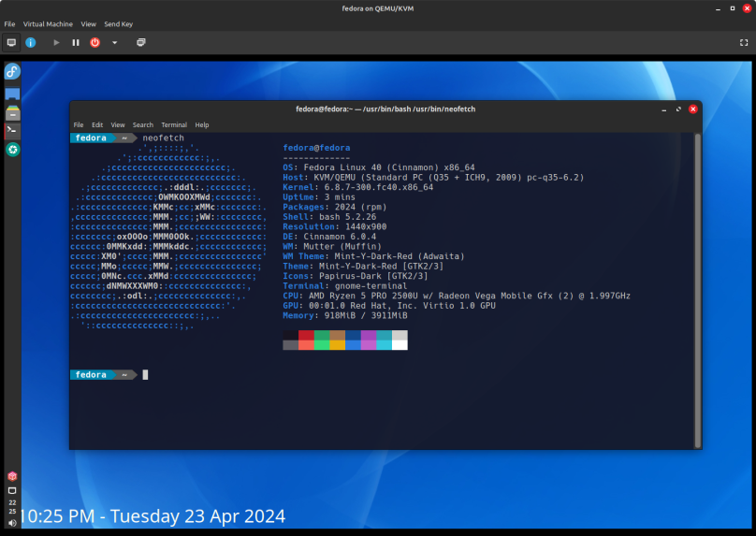This screenshot has height=536, width=756.
Task: Click the "Fedora Linux 40 (Cinnamon) x86_64" text
Action: click(389, 167)
